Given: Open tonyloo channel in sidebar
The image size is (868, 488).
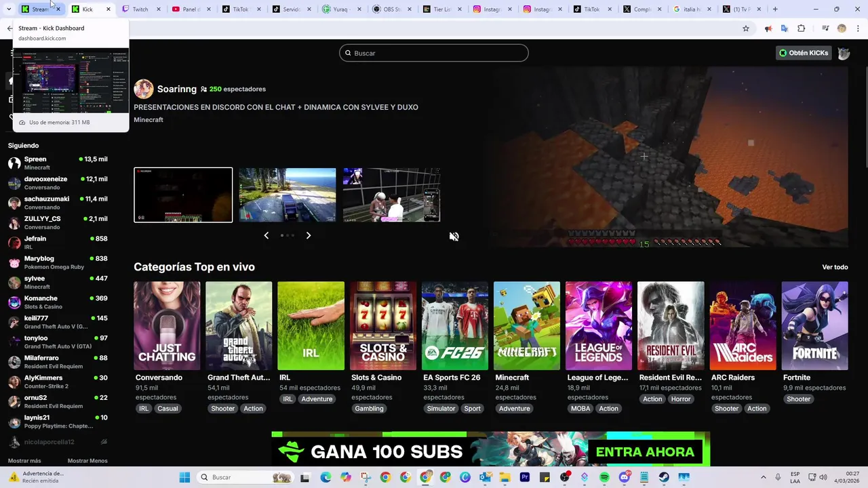Looking at the screenshot, I should (58, 342).
